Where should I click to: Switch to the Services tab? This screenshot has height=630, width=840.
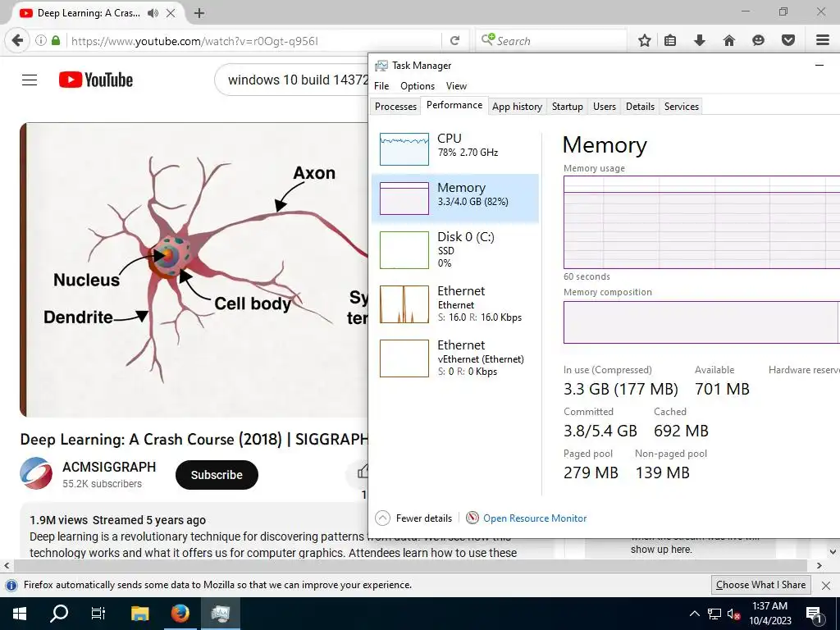(682, 106)
